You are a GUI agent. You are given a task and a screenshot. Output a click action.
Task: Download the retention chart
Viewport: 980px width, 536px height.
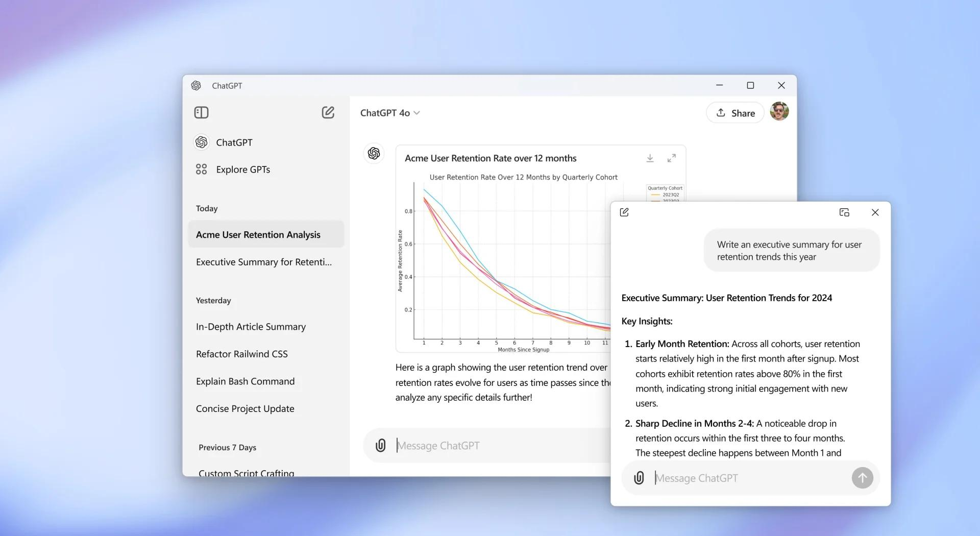coord(650,158)
